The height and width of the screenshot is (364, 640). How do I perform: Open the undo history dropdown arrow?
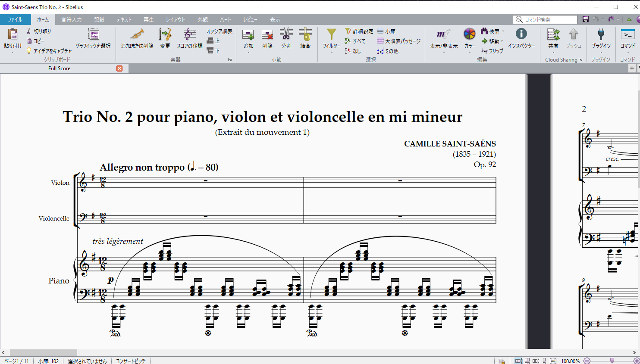pyautogui.click(x=602, y=19)
